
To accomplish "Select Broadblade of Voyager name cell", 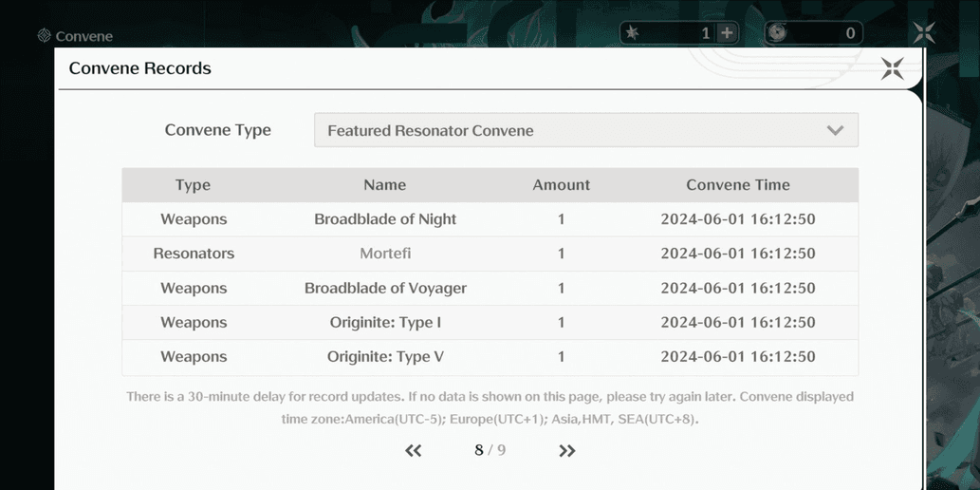I will tap(385, 288).
